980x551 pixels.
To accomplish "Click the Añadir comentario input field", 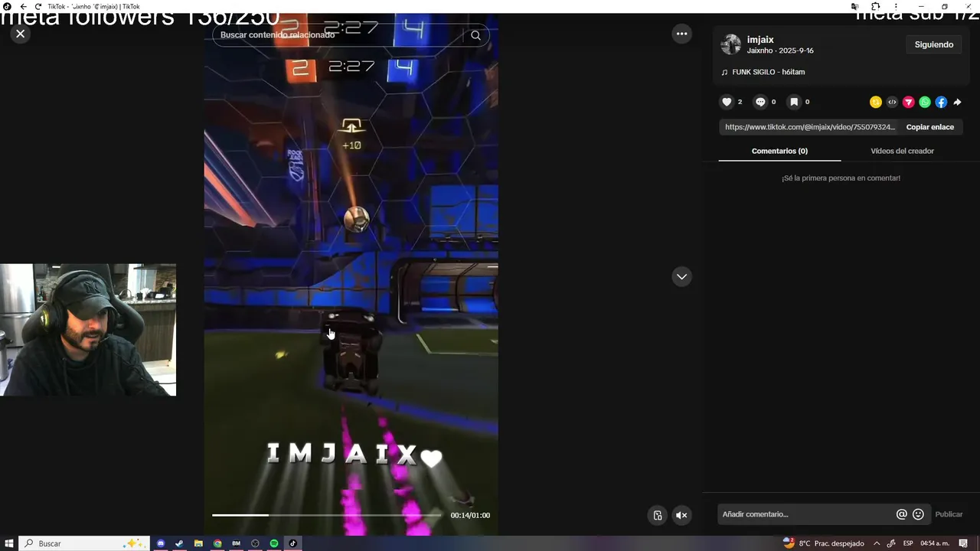I will point(807,514).
